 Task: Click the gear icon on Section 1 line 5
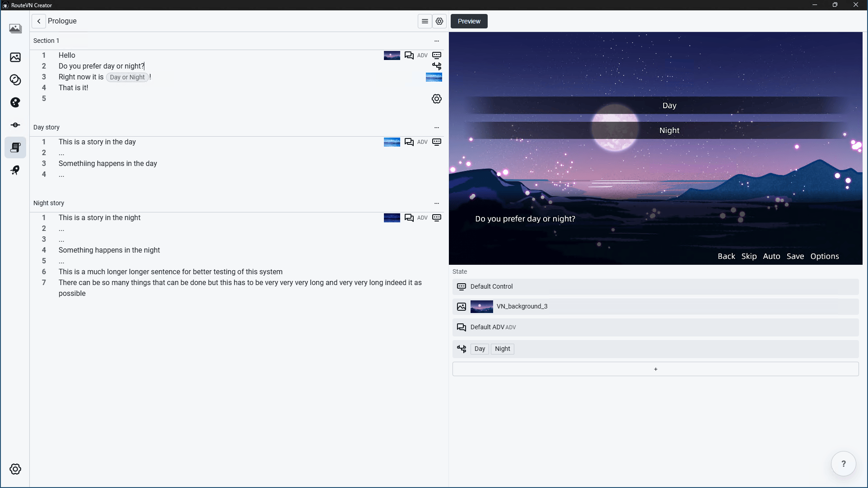437,99
